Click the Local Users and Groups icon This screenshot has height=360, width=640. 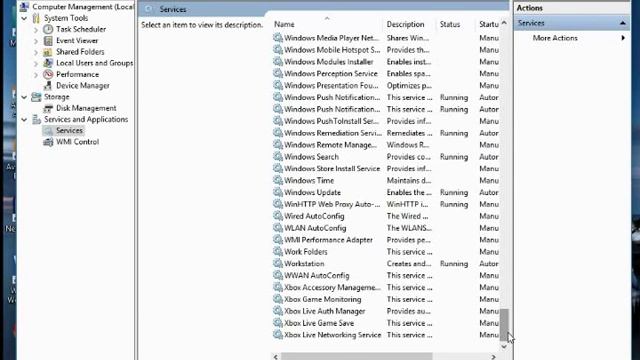48,63
